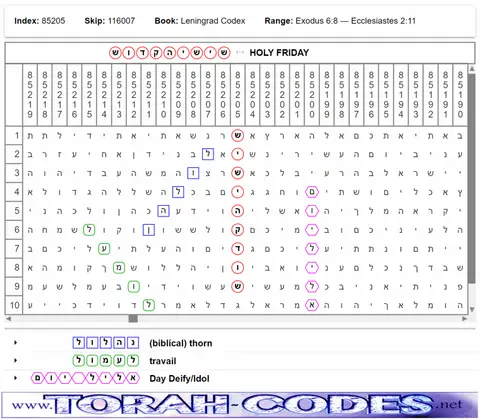Click blue-boxed letter in row 3
The height and width of the screenshot is (419, 480).
[193, 173]
